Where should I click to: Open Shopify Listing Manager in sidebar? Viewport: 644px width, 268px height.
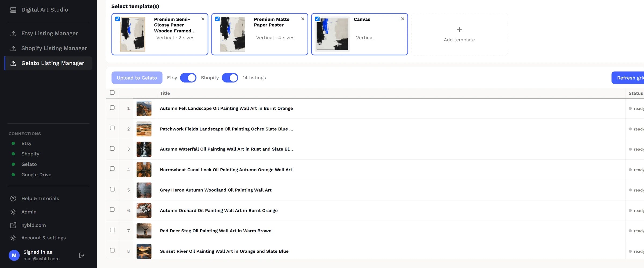pos(49,48)
